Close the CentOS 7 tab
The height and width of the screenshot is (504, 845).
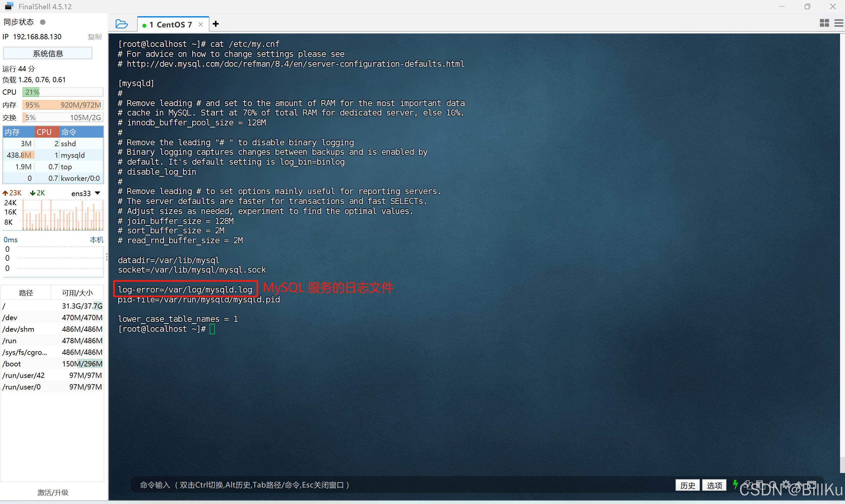pyautogui.click(x=201, y=24)
